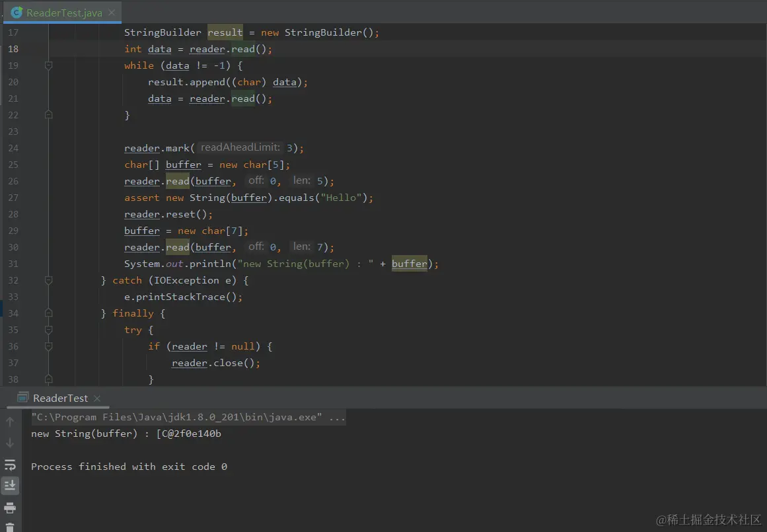The width and height of the screenshot is (767, 532).
Task: Click 'e.printStackTrace();' on line 33
Action: [183, 297]
